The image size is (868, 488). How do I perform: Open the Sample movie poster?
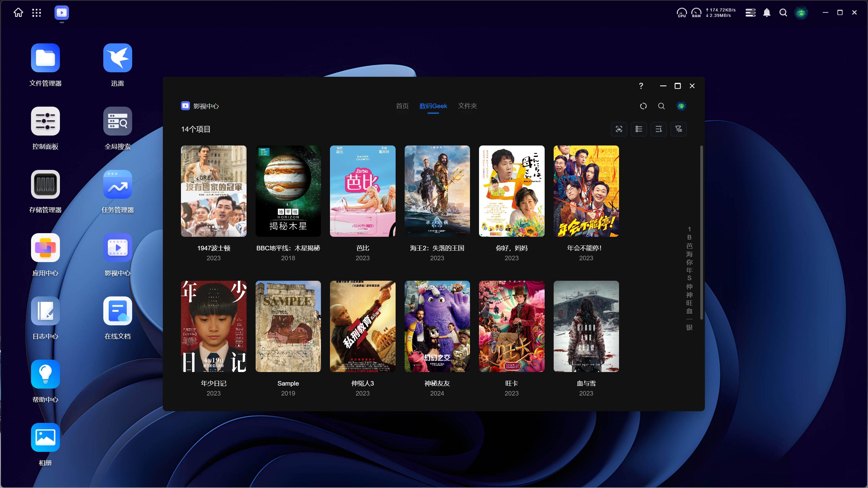tap(288, 326)
